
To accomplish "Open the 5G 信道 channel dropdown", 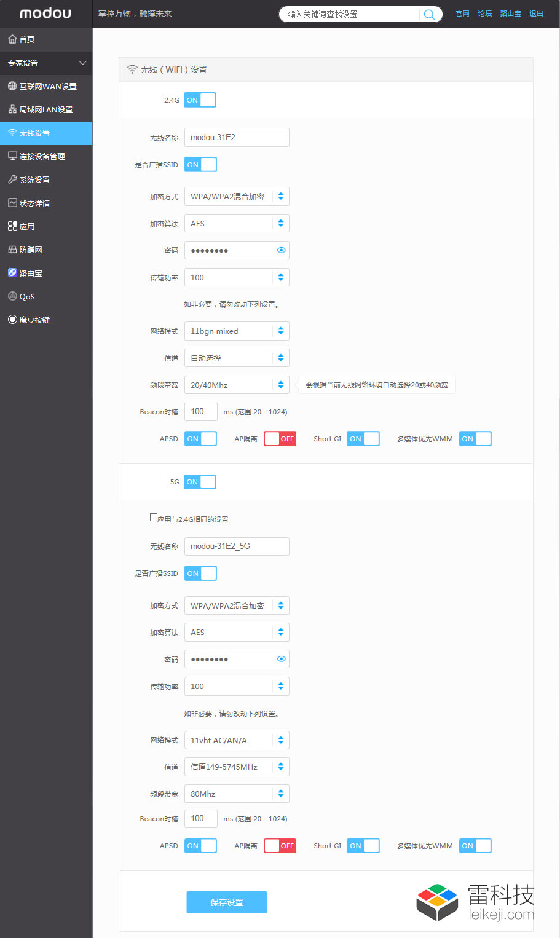I will [x=237, y=767].
